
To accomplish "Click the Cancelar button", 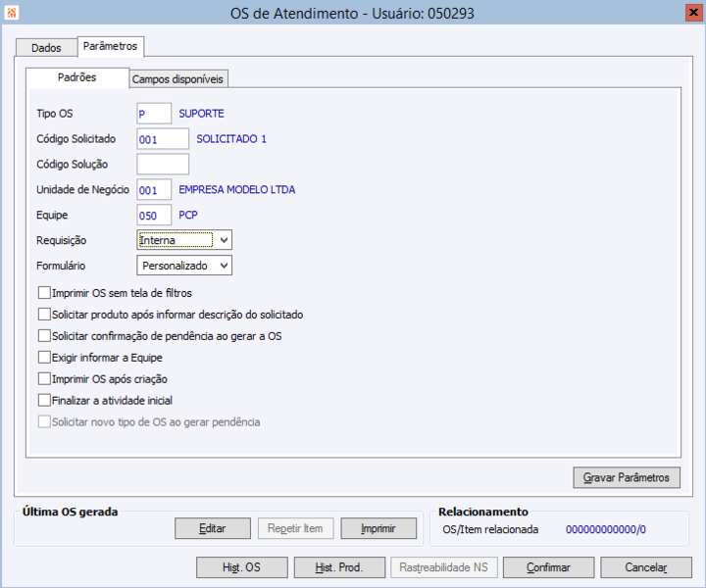I will coord(646,567).
